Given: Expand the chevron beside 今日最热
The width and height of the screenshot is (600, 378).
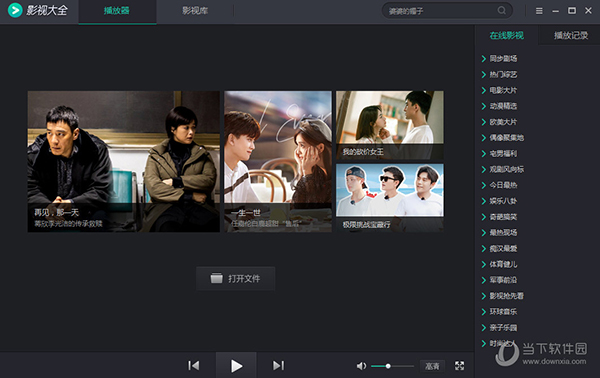Looking at the screenshot, I should (x=484, y=185).
